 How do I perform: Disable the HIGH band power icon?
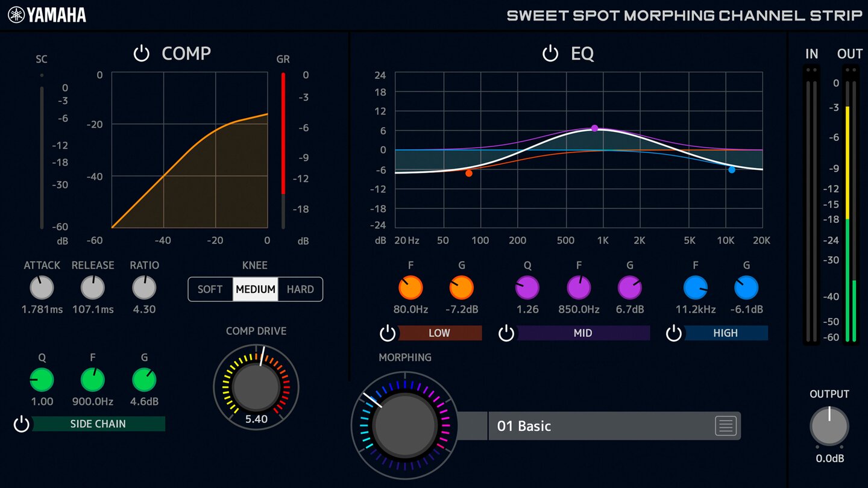click(673, 333)
